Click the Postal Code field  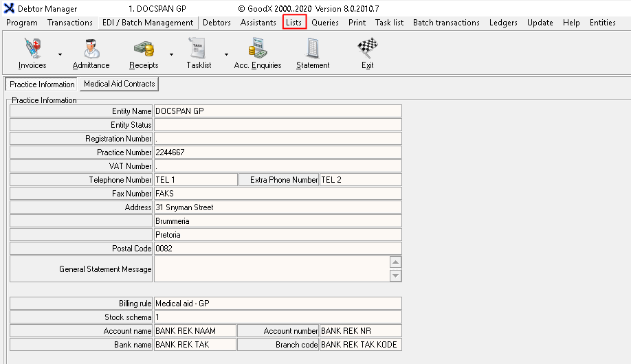click(277, 249)
